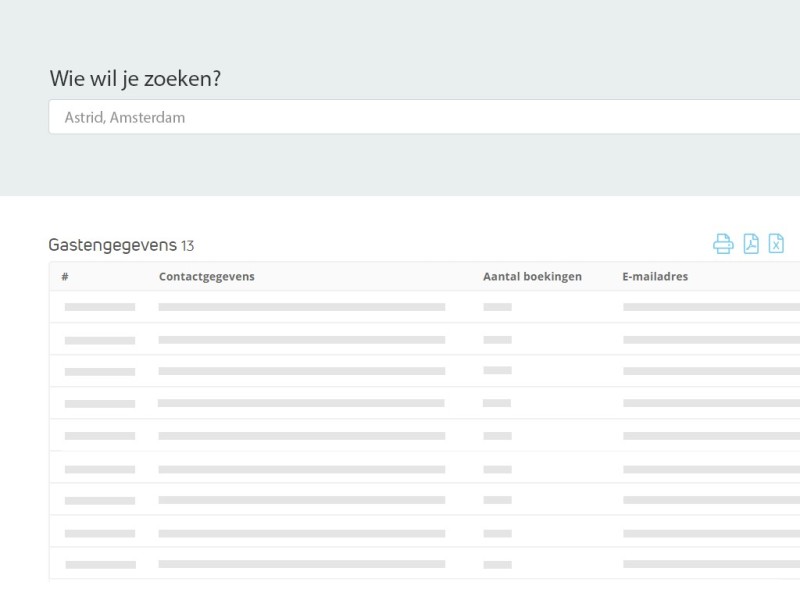
Task: Sort by the Contactgegevens column header
Action: click(205, 277)
